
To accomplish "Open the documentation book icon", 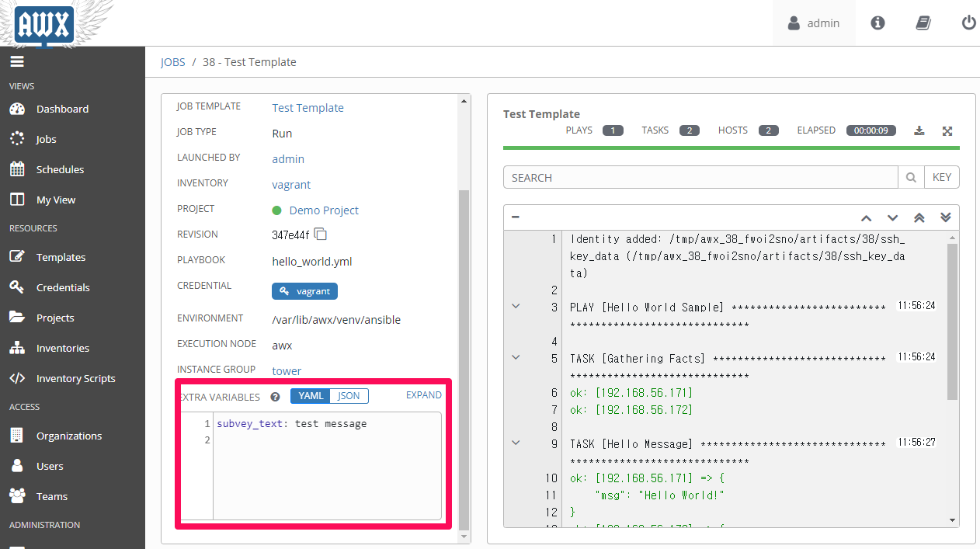I will [923, 23].
